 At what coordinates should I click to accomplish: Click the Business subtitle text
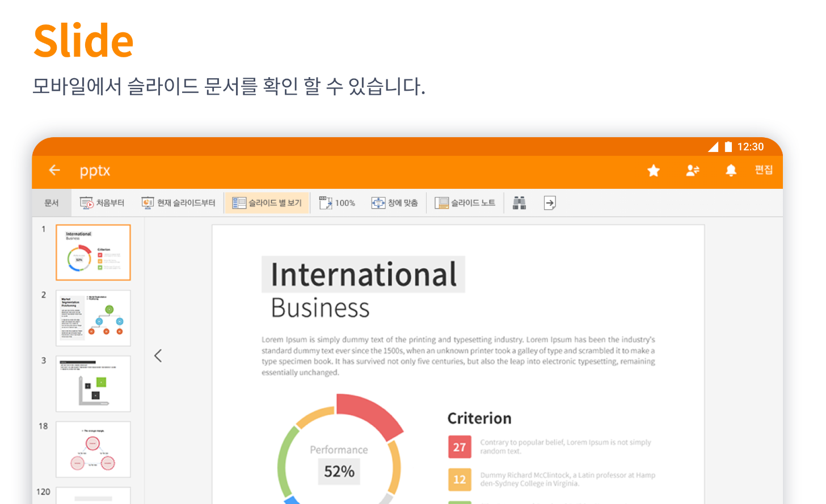321,308
